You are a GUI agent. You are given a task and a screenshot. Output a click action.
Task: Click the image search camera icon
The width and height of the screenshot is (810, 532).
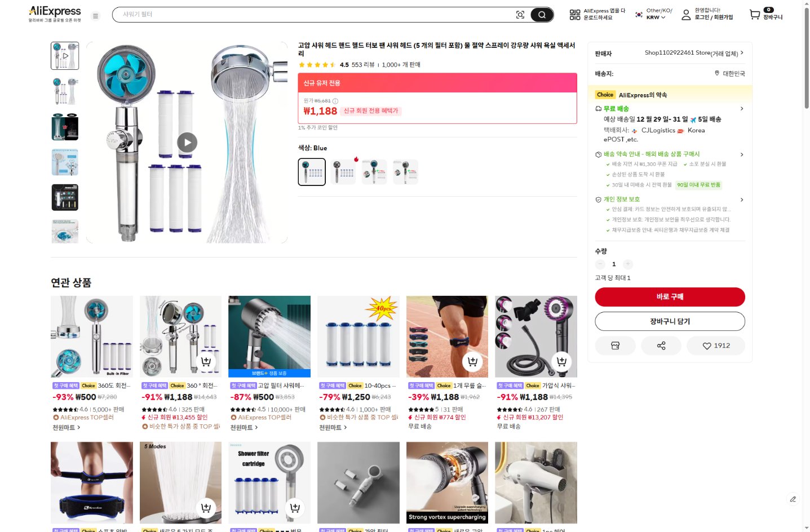520,15
